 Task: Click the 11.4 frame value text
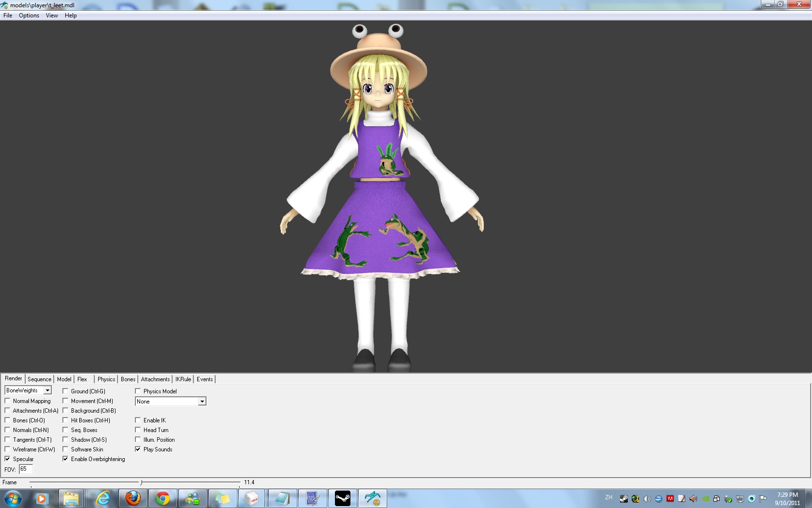coord(249,482)
